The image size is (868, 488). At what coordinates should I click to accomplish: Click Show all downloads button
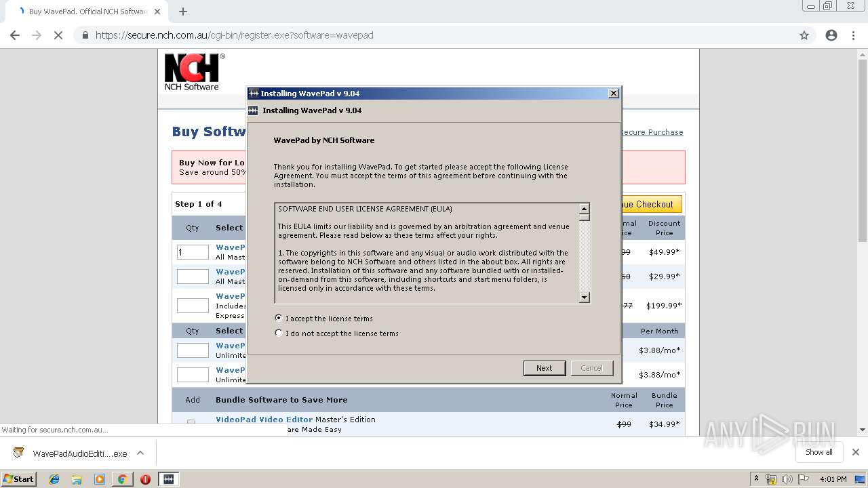[x=819, y=452]
